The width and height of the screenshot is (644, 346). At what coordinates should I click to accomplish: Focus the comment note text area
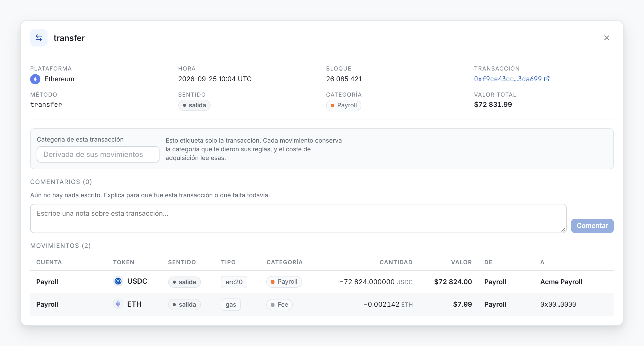298,218
